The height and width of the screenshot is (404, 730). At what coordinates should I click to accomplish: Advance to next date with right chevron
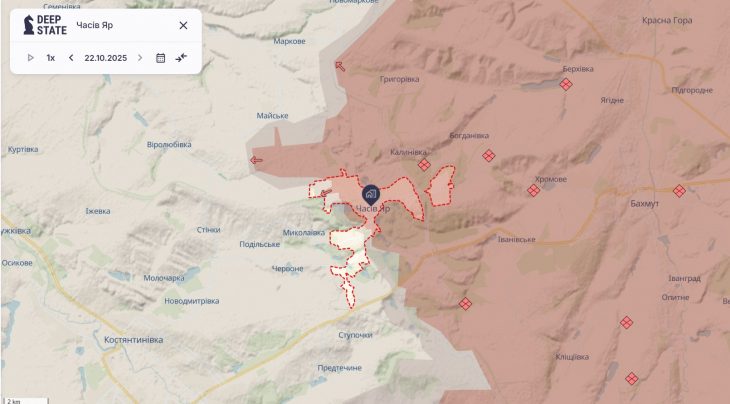click(140, 58)
